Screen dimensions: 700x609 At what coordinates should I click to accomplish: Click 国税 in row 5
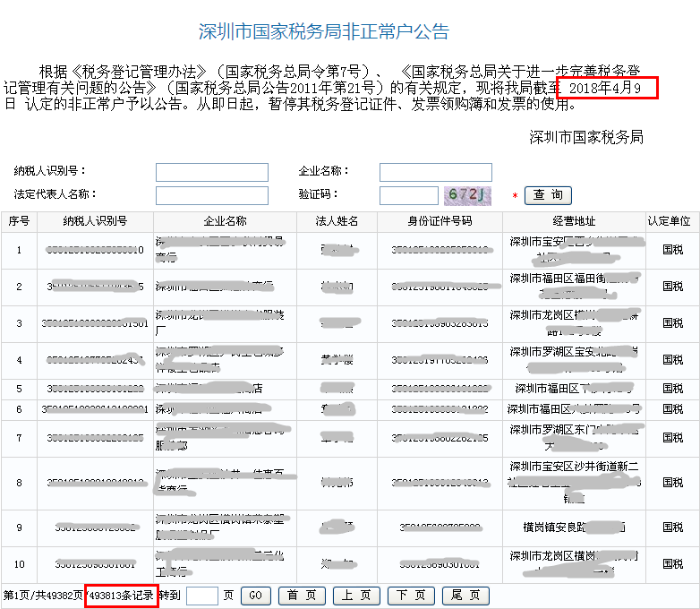[673, 390]
